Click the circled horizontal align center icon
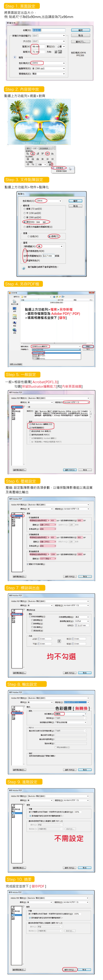This screenshot has width=103, height=980. coord(33,153)
